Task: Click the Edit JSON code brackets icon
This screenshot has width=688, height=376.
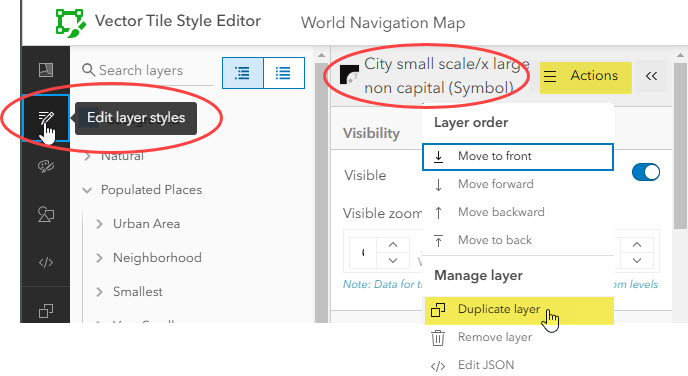Action: point(438,366)
